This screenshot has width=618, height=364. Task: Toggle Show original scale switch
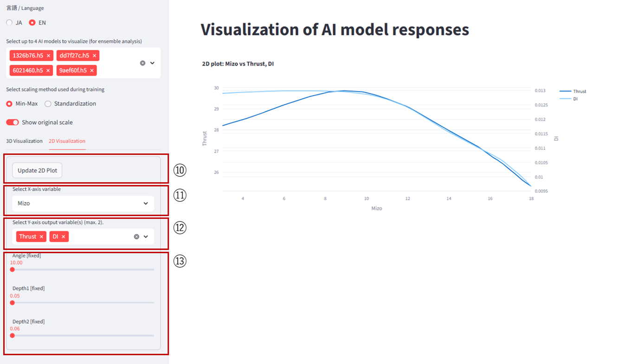click(x=13, y=122)
